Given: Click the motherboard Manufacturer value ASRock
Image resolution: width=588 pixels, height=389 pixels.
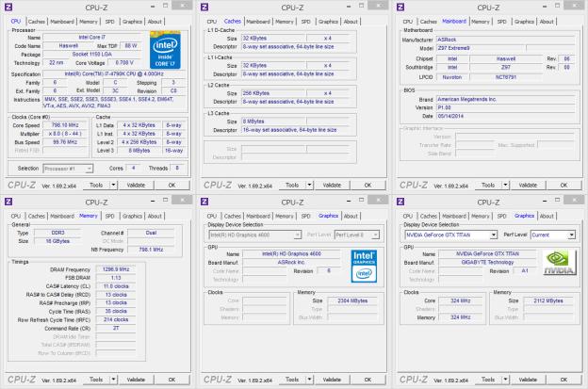Looking at the screenshot, I should [505, 40].
